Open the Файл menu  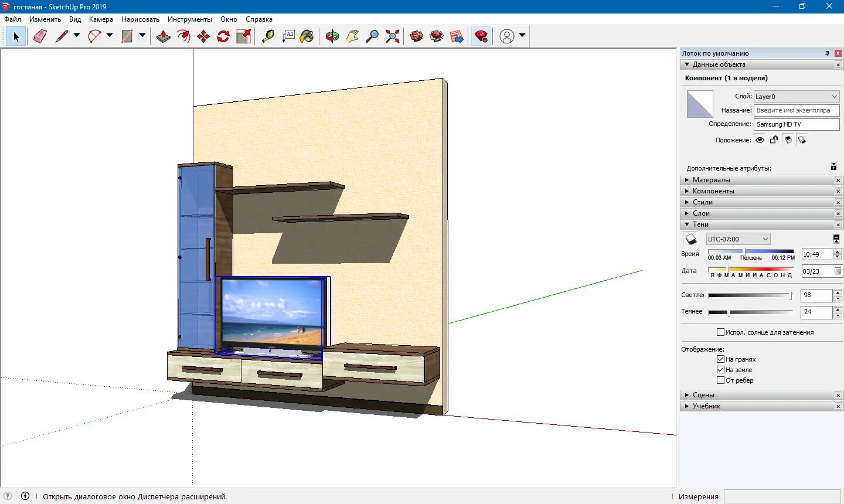pyautogui.click(x=12, y=19)
